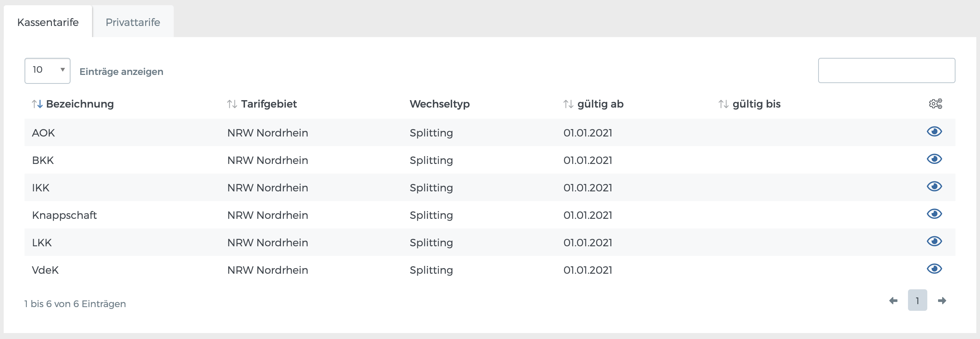The width and height of the screenshot is (980, 339).
Task: View the Knappschaft tariff details
Action: [x=935, y=214]
